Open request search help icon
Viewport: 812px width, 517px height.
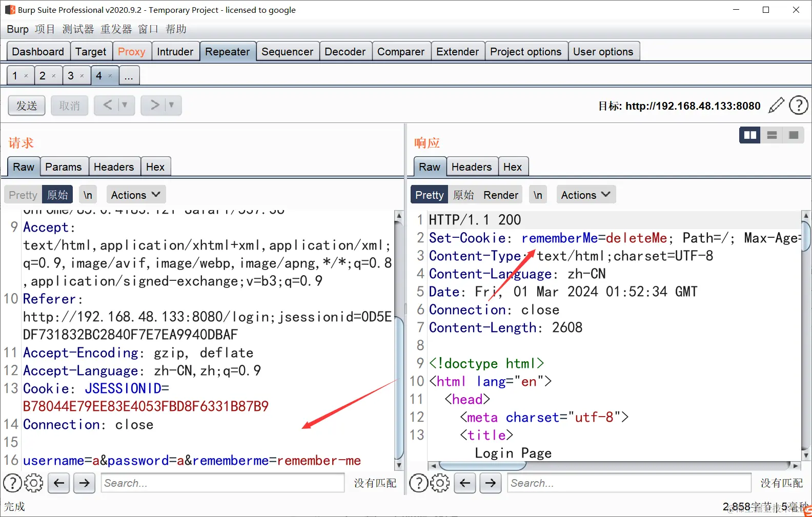coord(12,483)
